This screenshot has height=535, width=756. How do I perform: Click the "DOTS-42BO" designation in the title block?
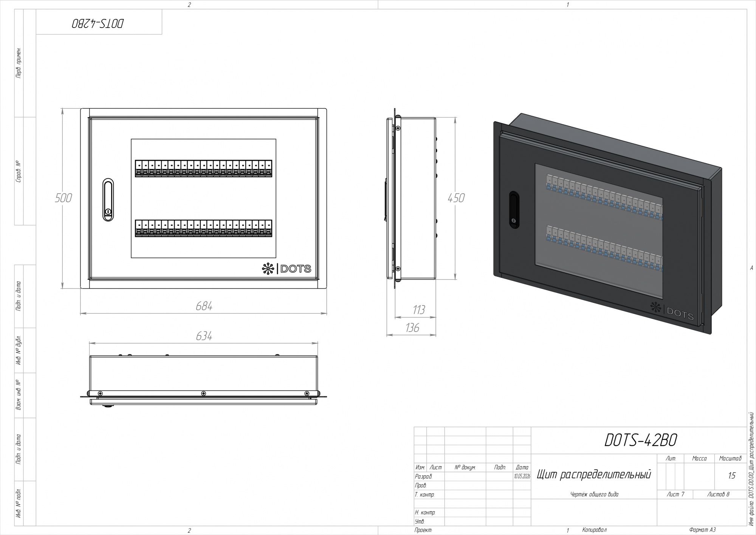tap(641, 440)
